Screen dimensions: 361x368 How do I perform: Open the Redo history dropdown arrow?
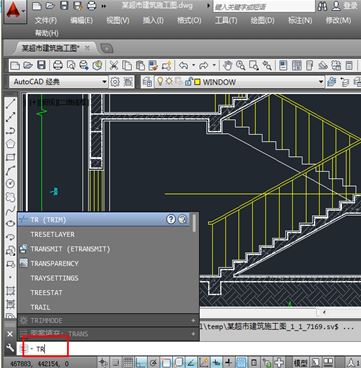214,65
